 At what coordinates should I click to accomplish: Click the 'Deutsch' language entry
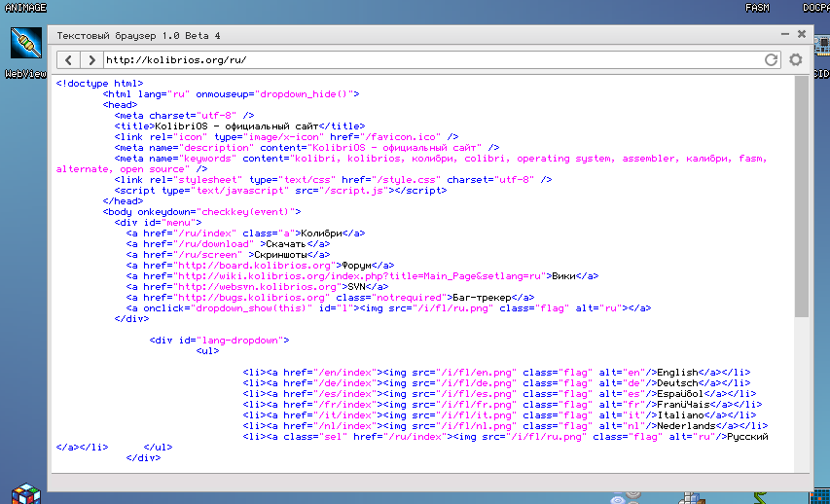point(677,383)
